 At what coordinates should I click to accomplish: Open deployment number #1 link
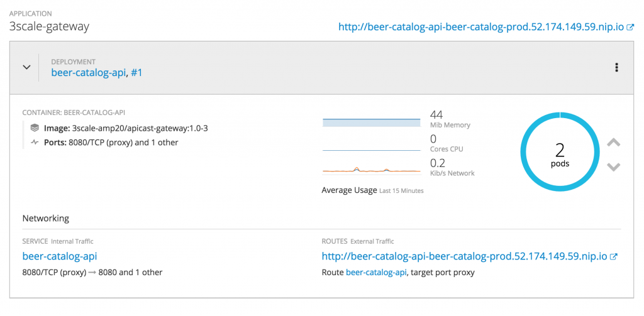pyautogui.click(x=136, y=73)
